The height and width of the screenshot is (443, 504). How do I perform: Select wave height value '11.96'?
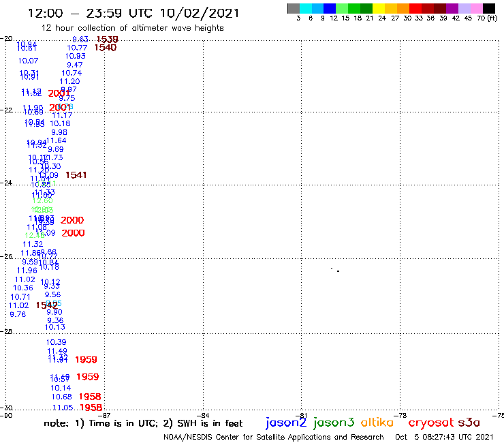tap(27, 271)
